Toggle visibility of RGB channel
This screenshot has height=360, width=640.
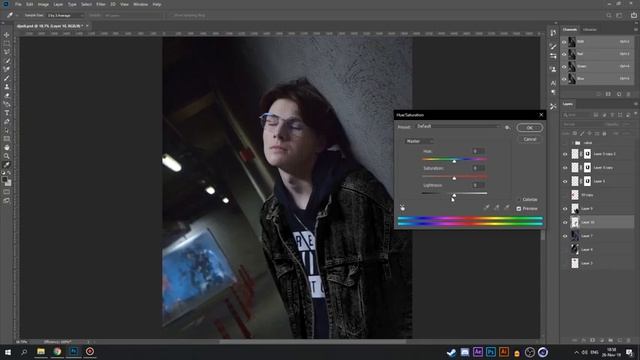point(564,42)
